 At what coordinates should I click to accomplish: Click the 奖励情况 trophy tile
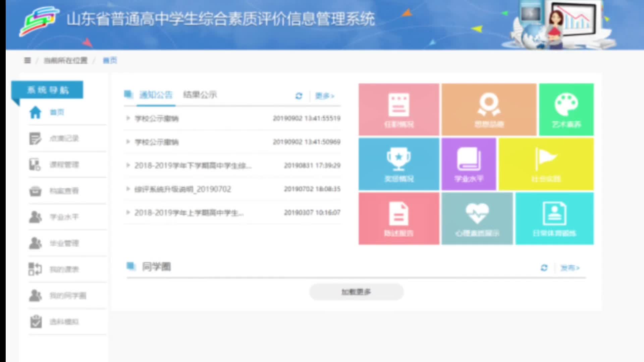coord(398,164)
